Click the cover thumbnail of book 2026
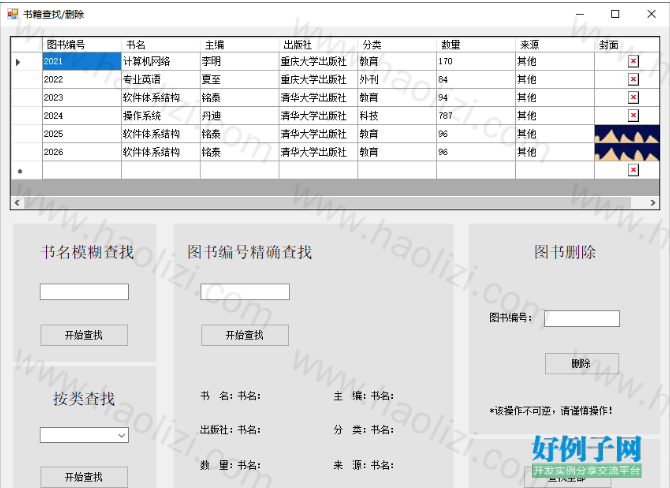 (627, 152)
